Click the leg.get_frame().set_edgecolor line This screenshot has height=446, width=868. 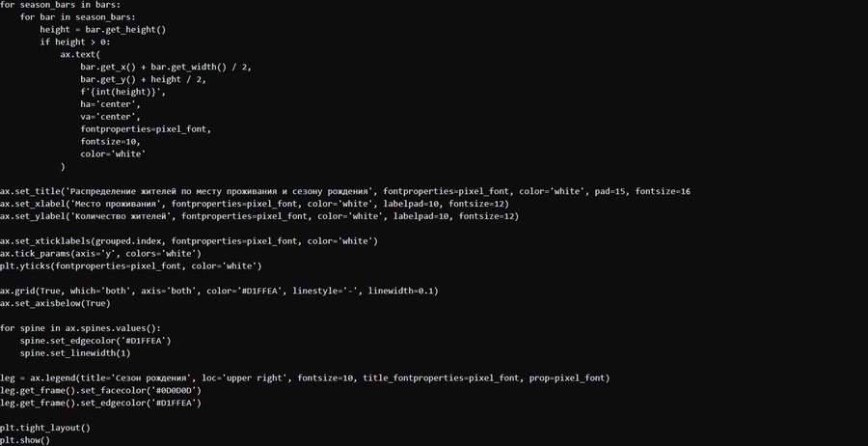pyautogui.click(x=100, y=403)
